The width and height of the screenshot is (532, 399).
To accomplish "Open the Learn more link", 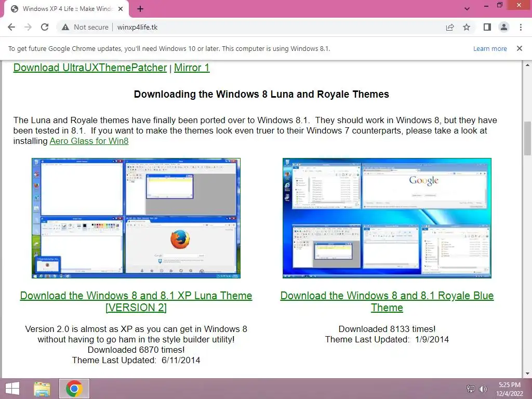I will (x=490, y=48).
